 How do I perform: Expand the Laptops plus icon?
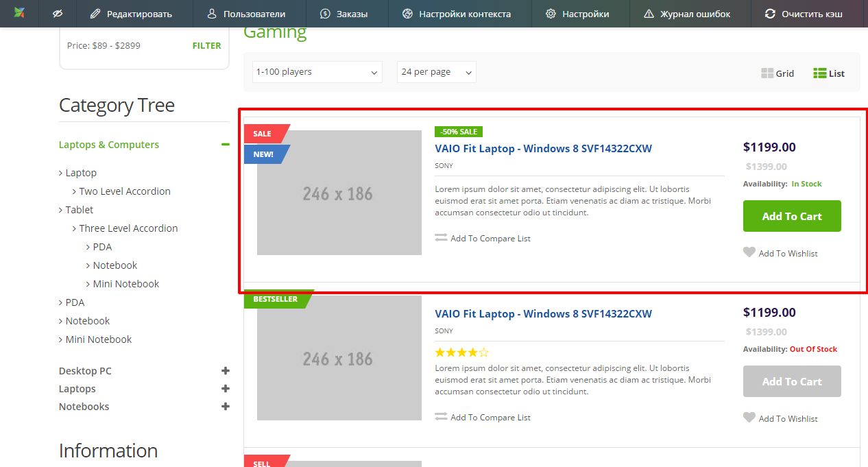pos(226,389)
